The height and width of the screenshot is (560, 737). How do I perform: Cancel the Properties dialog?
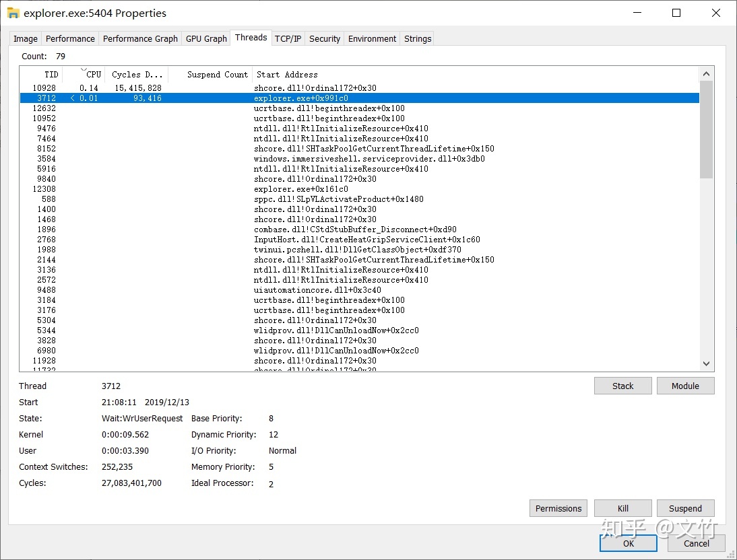696,543
